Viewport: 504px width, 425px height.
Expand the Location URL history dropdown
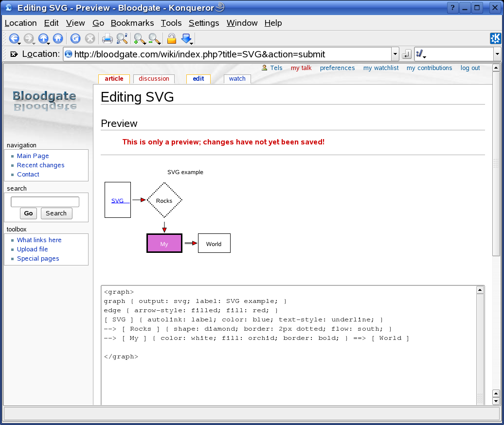pyautogui.click(x=395, y=54)
